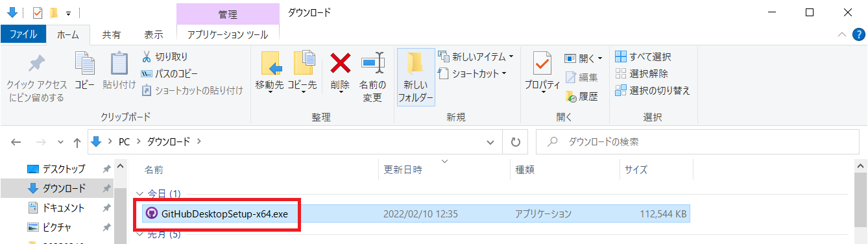Image resolution: width=868 pixels, height=244 pixels.
Task: Click 選択の切り替え invert selection
Action: pos(653,90)
